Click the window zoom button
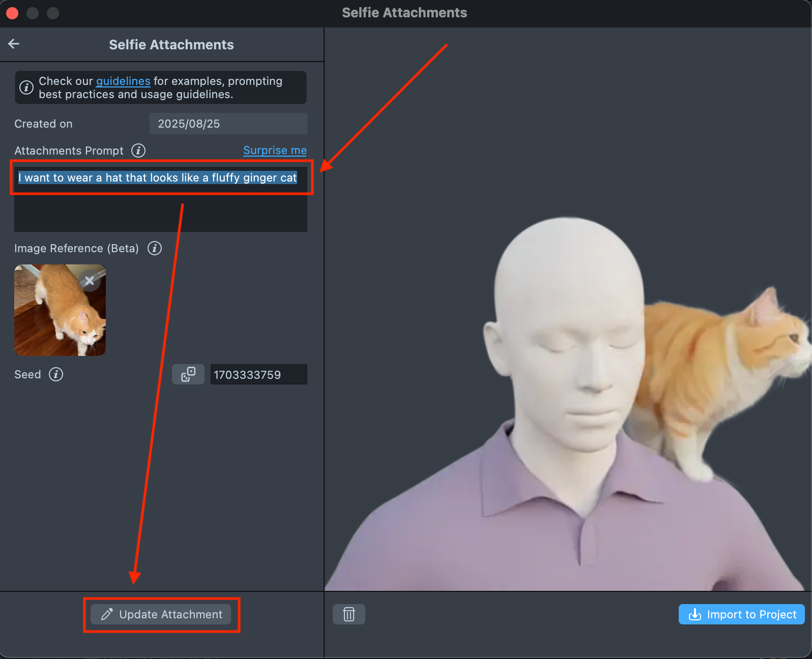The image size is (812, 659). click(x=53, y=13)
